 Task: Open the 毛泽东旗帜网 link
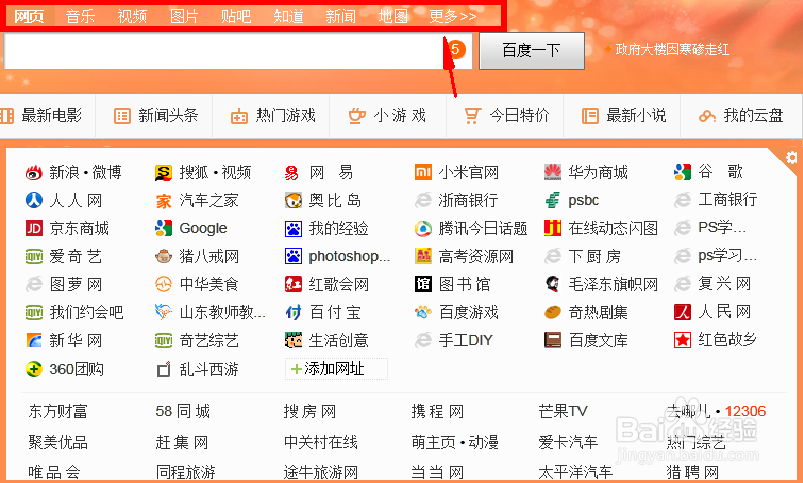(613, 284)
